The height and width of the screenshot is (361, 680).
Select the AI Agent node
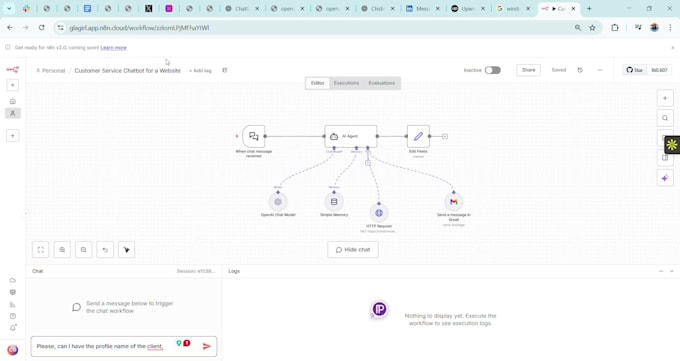(350, 136)
